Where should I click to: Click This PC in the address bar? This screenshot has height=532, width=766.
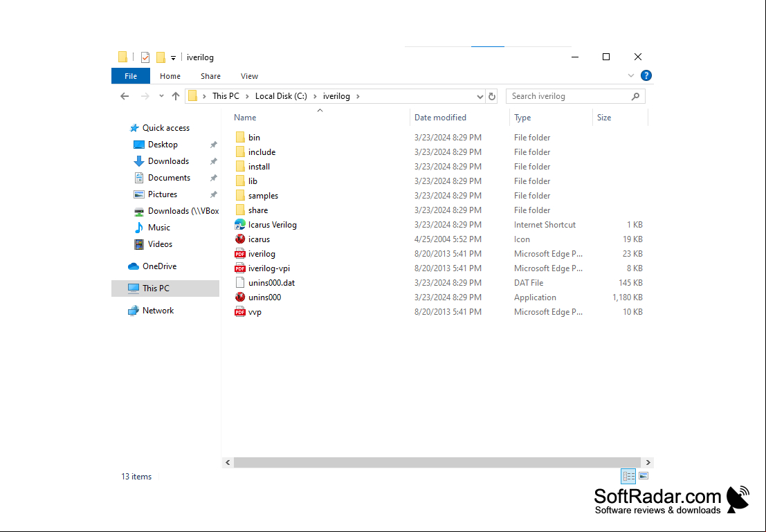(x=226, y=96)
